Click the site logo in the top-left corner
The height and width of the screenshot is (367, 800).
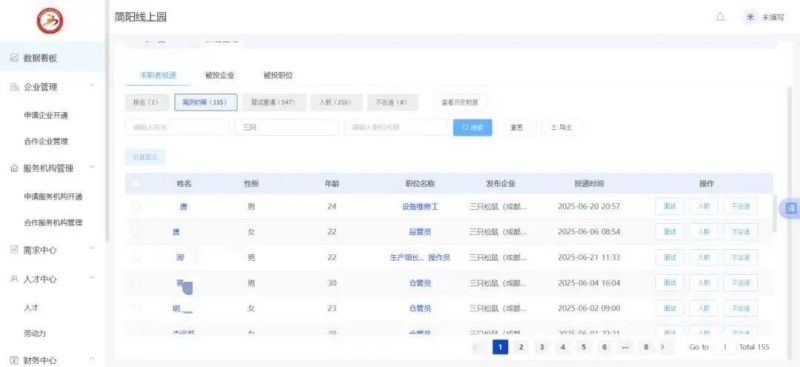point(50,21)
